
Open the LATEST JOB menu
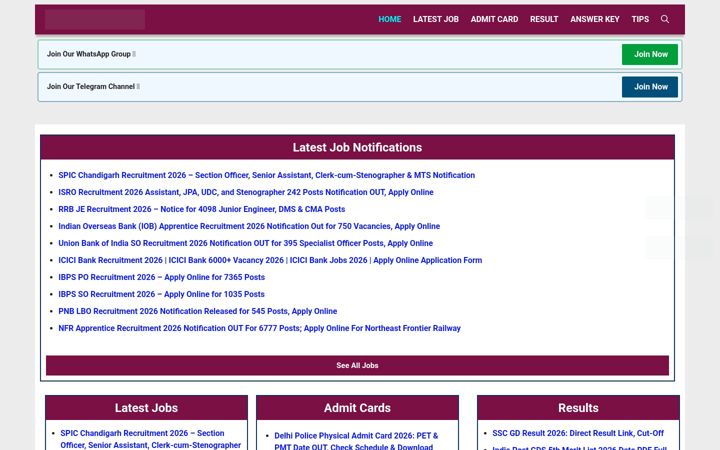435,19
